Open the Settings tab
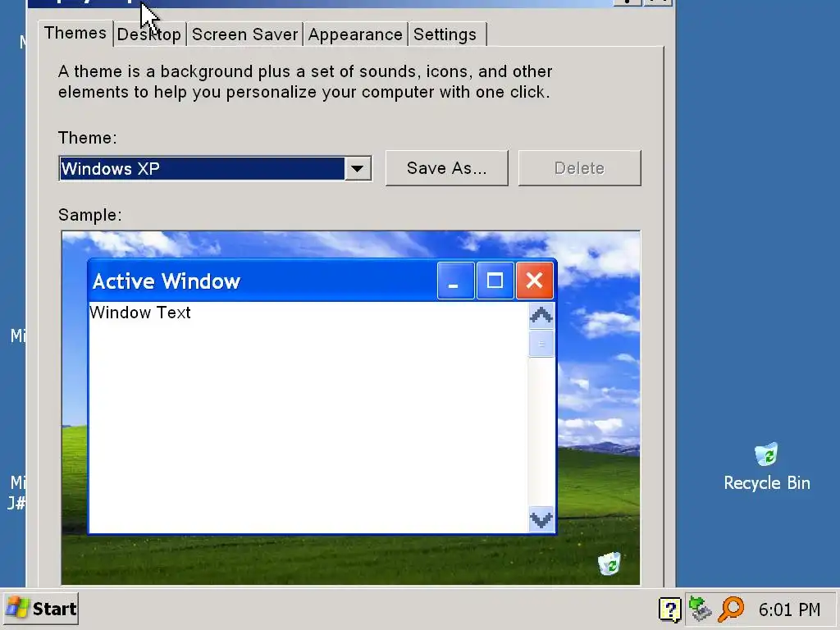 445,34
